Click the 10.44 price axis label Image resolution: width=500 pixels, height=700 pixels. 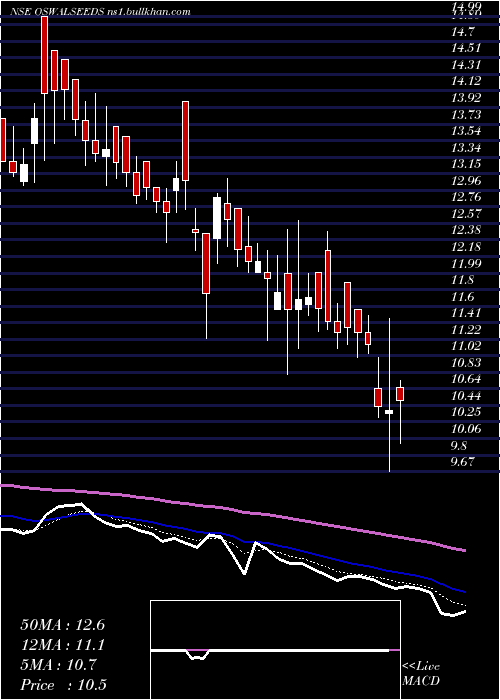tap(465, 396)
